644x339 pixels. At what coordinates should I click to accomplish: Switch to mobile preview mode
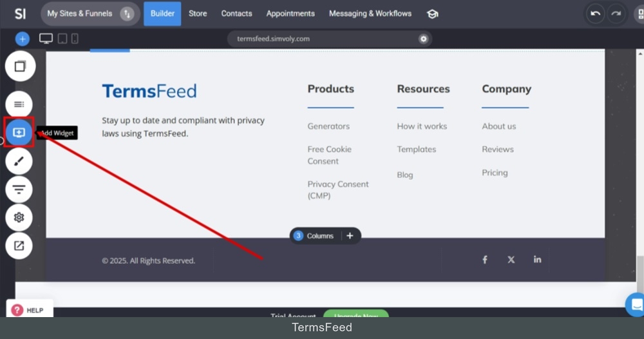(x=75, y=39)
